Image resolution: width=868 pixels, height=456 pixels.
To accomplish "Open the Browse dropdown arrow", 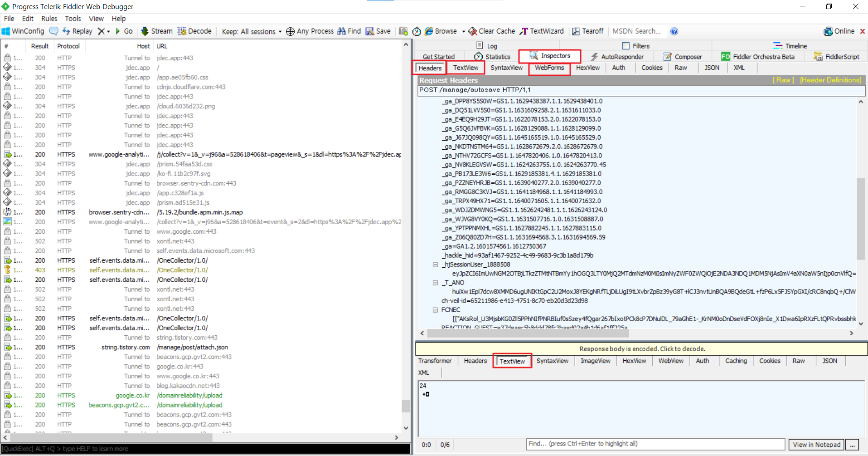I will [464, 32].
